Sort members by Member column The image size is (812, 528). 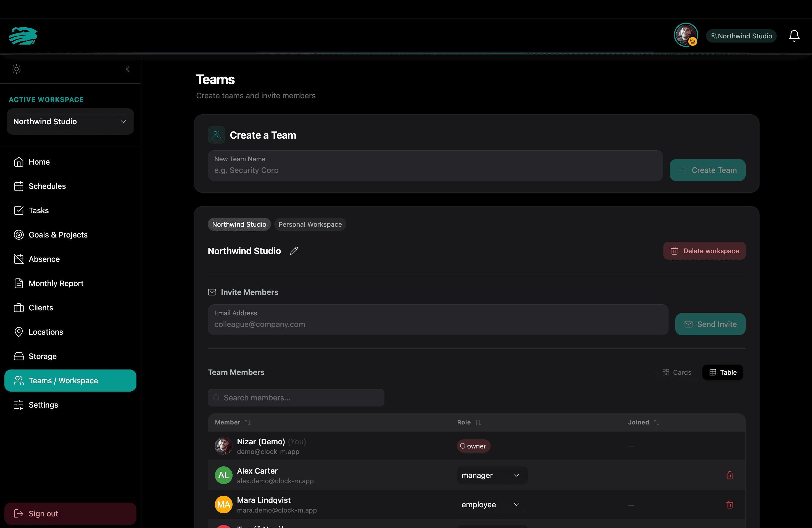[x=233, y=422]
